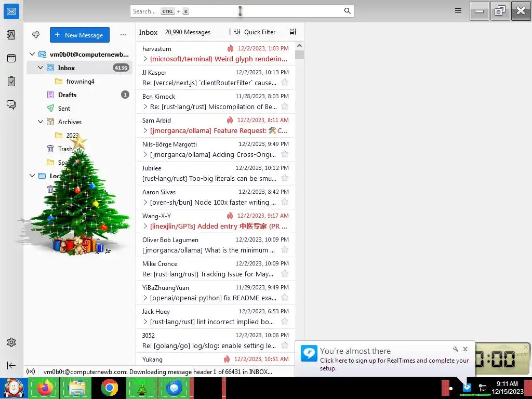Image resolution: width=532 pixels, height=399 pixels.
Task: Open Settings gear icon
Action: (11, 342)
